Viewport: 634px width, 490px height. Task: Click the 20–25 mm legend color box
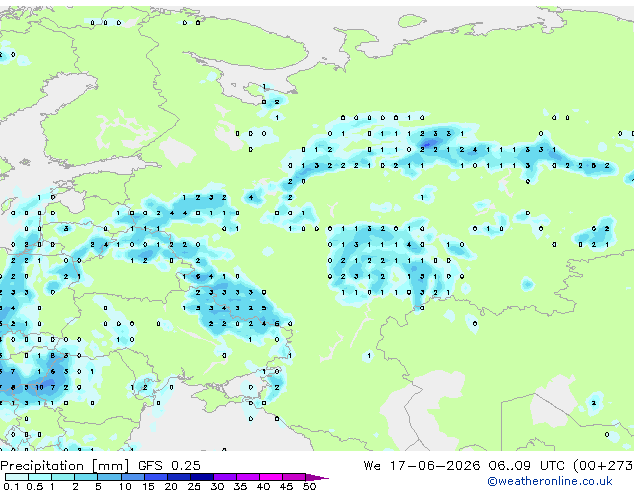178,477
